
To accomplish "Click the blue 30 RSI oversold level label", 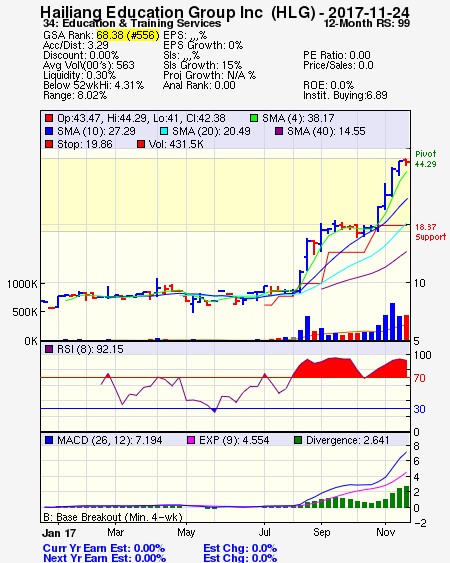I will [419, 409].
